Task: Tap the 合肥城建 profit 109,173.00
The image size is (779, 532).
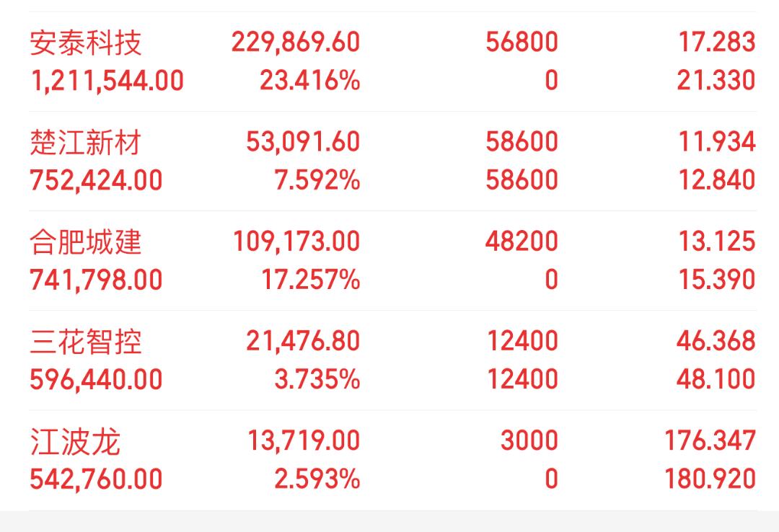Action: [296, 241]
